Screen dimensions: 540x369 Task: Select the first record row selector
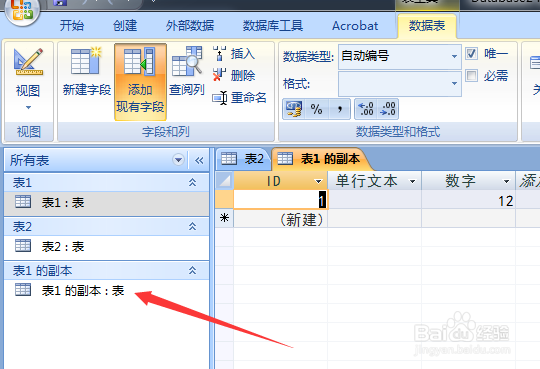point(225,199)
